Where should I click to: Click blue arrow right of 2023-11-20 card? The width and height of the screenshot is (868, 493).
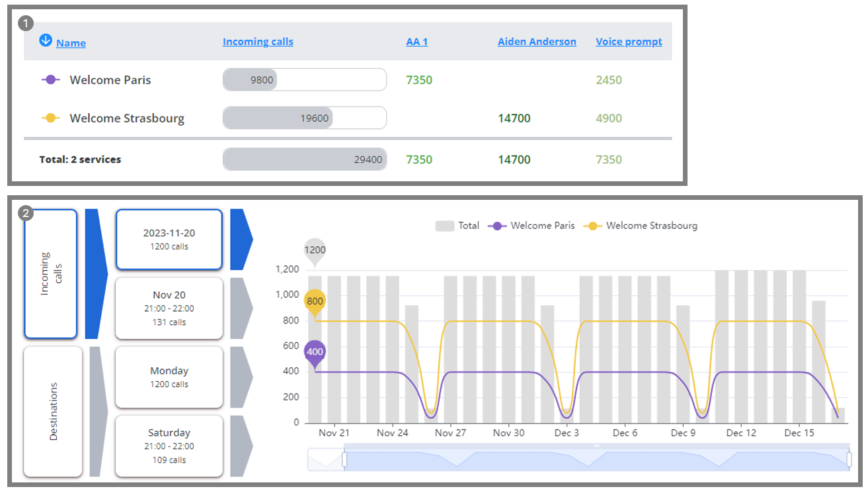tap(241, 240)
